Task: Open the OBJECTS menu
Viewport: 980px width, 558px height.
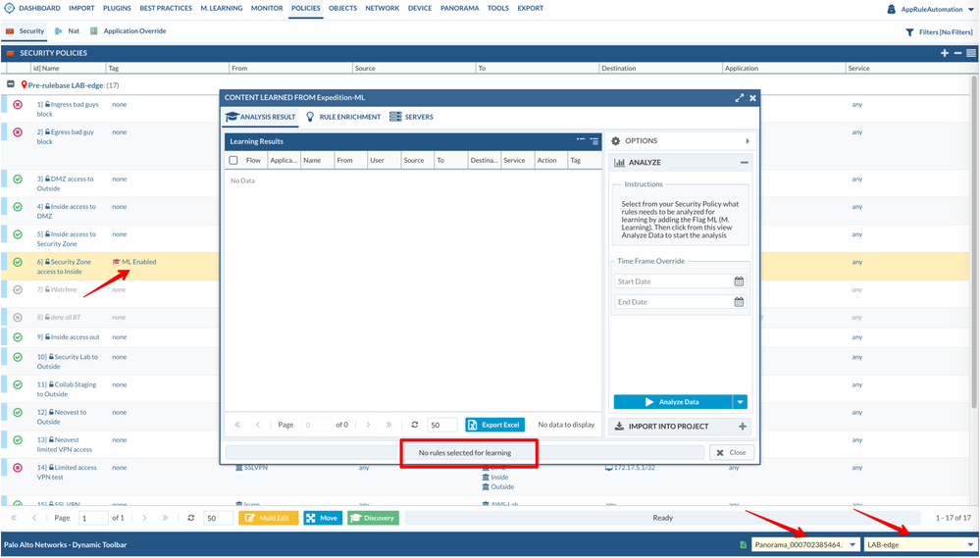Action: pyautogui.click(x=343, y=8)
